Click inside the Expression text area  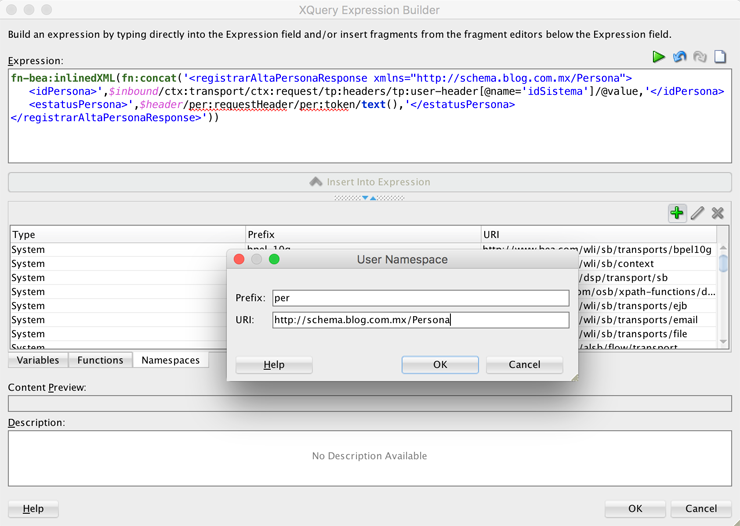[370, 116]
